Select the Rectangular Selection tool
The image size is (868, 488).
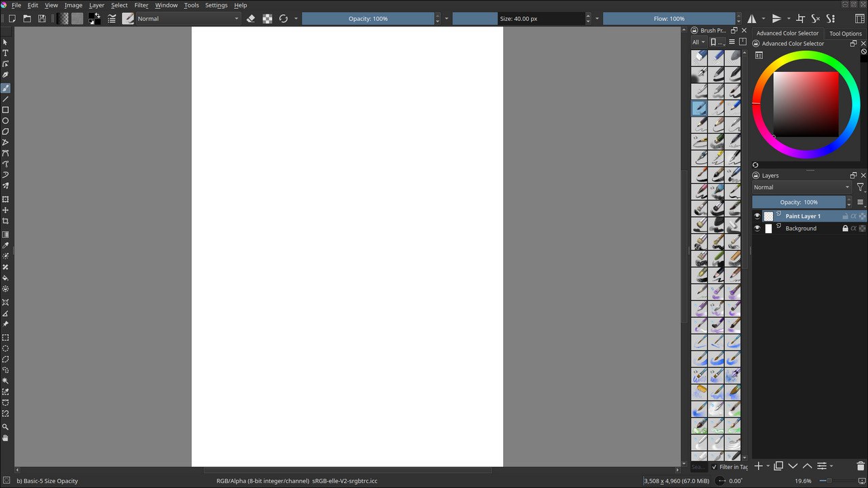[5, 338]
